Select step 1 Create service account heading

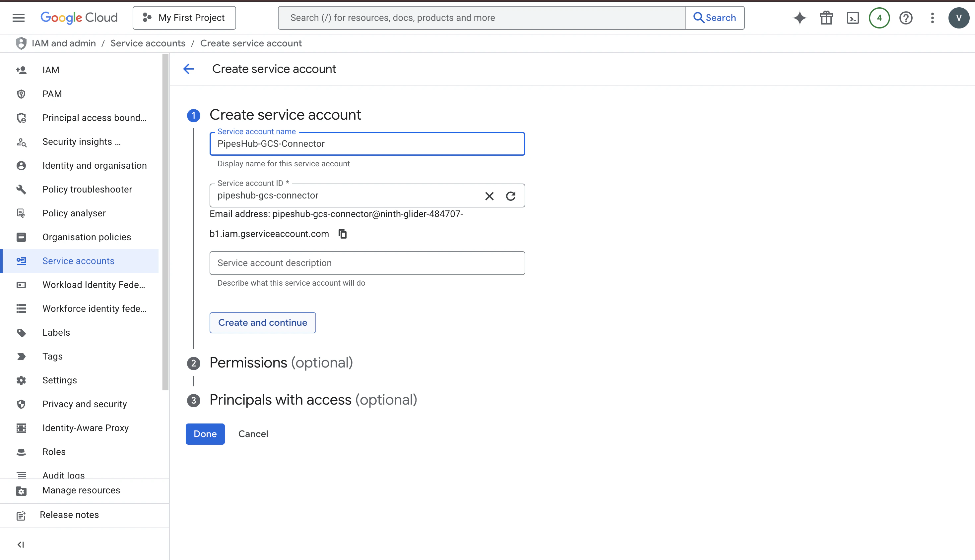click(285, 115)
